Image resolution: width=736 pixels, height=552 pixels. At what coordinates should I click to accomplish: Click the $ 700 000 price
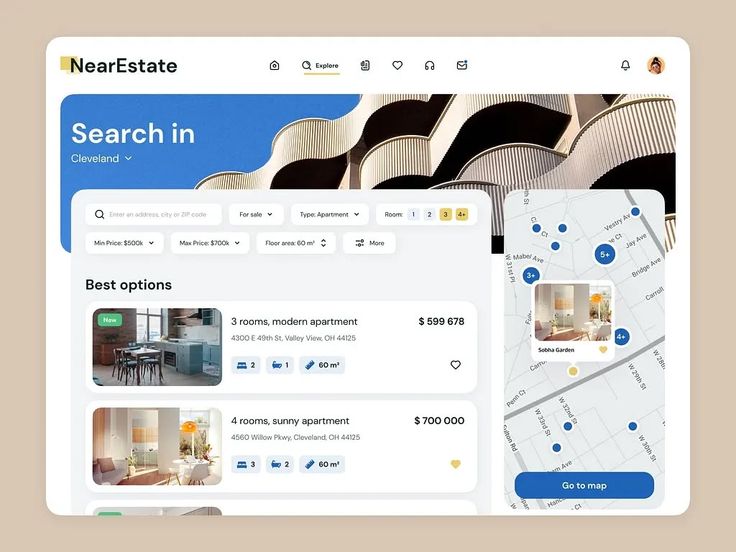coord(439,421)
